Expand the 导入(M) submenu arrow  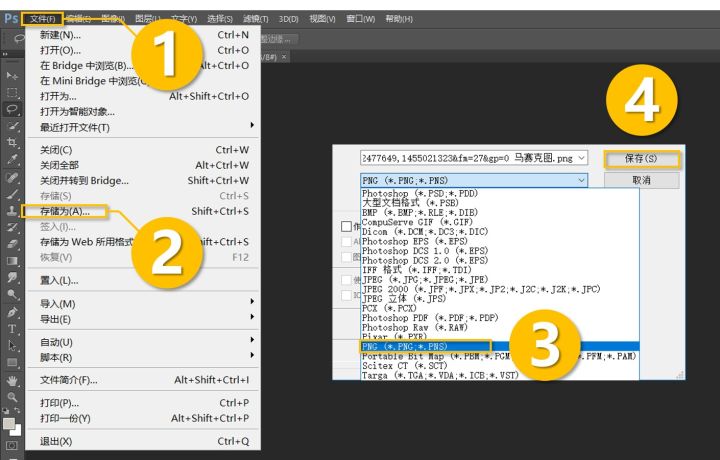pyautogui.click(x=252, y=301)
